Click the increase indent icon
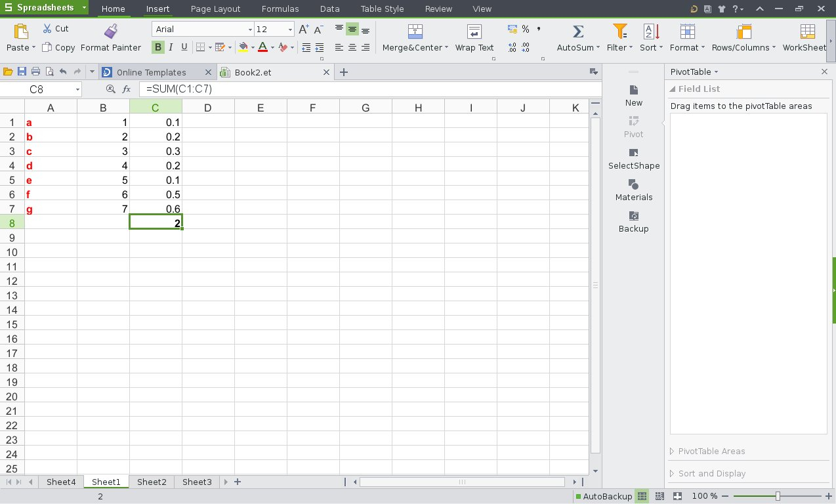The width and height of the screenshot is (836, 504). coord(320,47)
